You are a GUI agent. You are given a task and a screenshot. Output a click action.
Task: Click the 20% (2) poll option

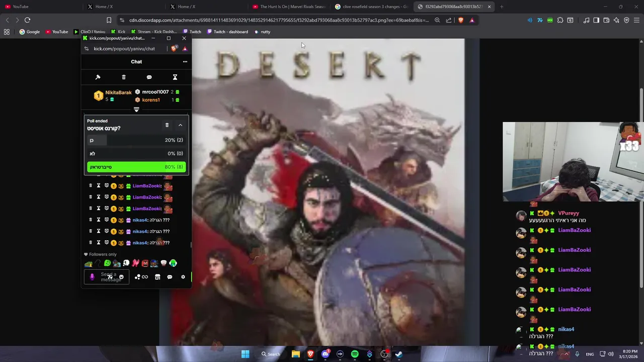pos(136,140)
